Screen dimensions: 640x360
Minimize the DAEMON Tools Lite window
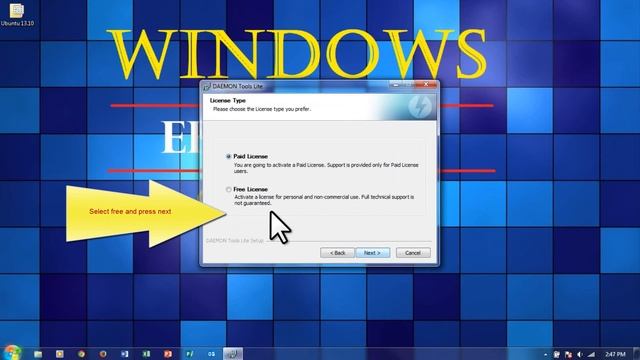coord(395,84)
